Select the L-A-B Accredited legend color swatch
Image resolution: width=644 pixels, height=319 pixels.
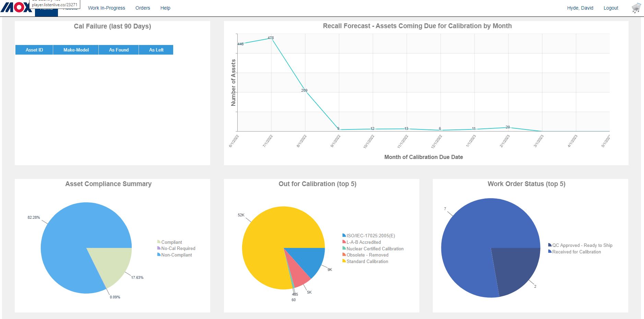point(344,242)
